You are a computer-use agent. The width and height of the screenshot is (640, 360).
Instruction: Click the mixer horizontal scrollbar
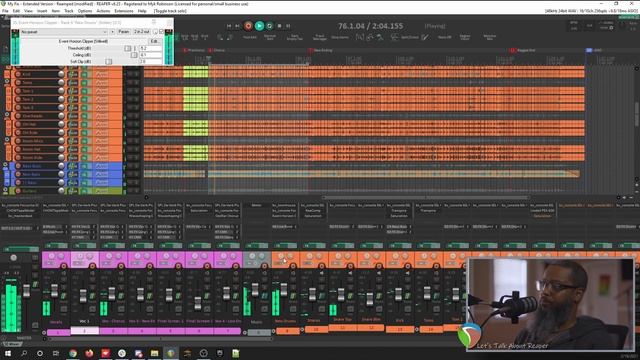[x=160, y=339]
